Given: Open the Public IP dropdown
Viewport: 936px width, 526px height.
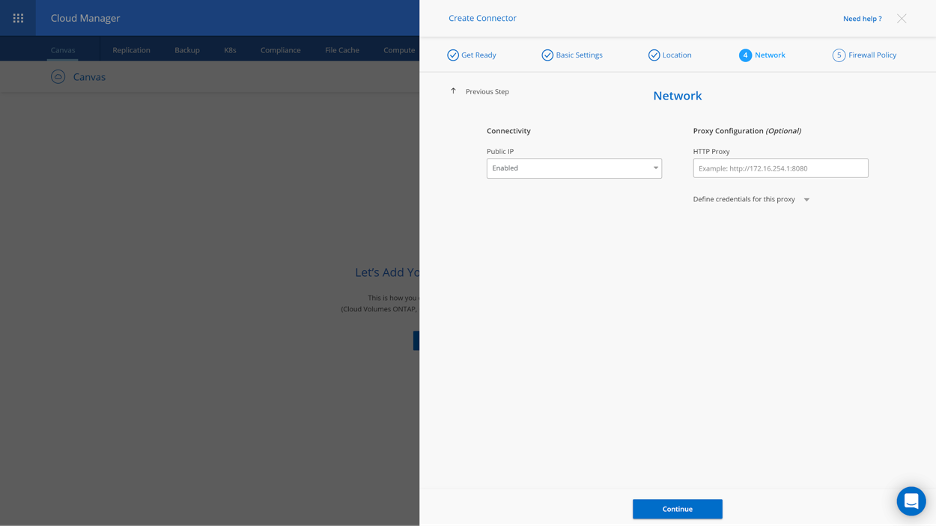Looking at the screenshot, I should pos(573,168).
